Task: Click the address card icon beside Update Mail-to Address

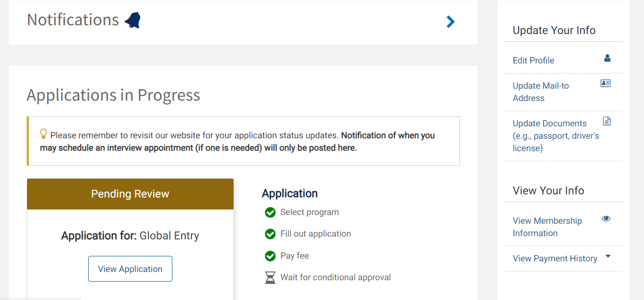Action: 605,83
